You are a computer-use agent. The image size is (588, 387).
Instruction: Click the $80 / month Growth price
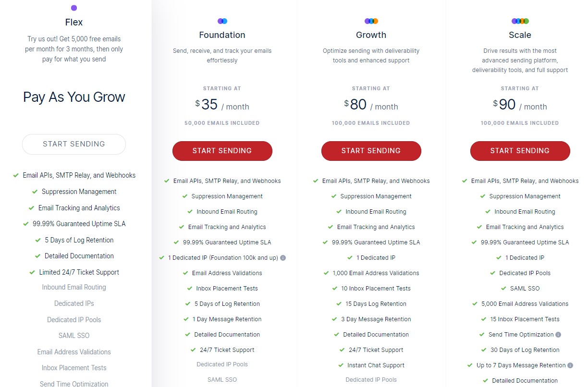click(x=371, y=105)
